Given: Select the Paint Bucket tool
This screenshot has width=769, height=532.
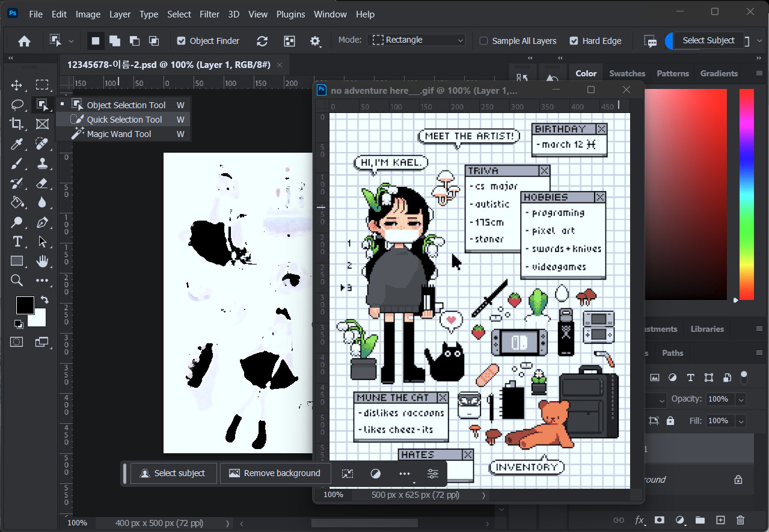Looking at the screenshot, I should [x=17, y=203].
